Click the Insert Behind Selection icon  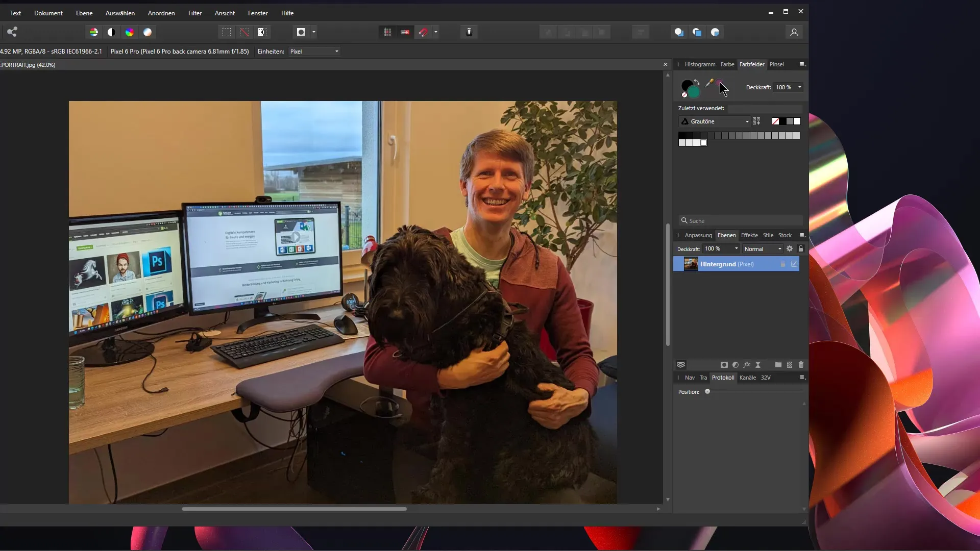pos(679,32)
